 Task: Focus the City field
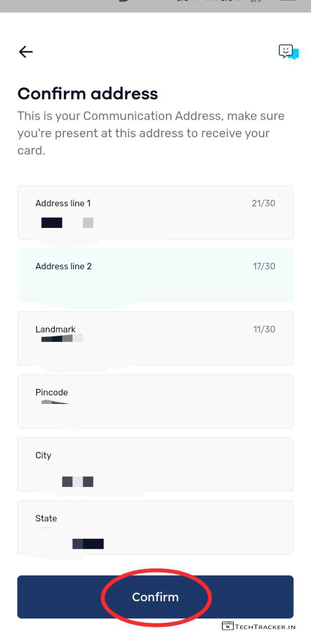(x=155, y=464)
